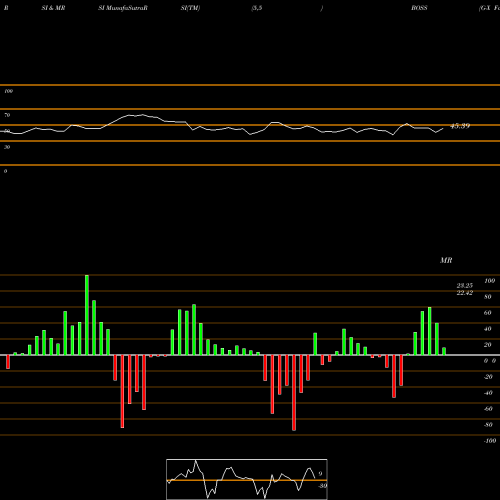Image resolution: width=500 pixels, height=500 pixels.
Task: Click the '-39' value beside mini chart
Action: pyautogui.click(x=322, y=486)
